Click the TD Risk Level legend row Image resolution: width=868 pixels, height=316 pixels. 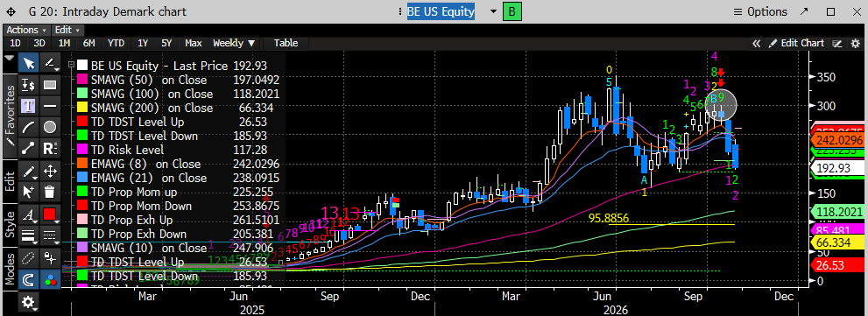point(179,150)
